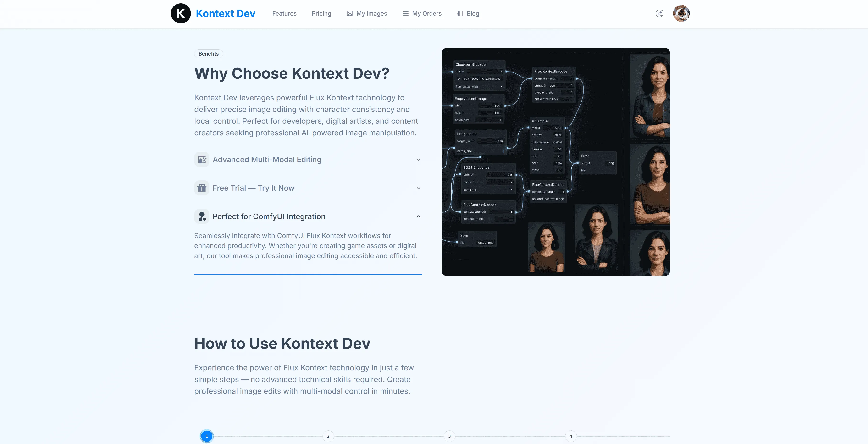This screenshot has width=868, height=444.
Task: Click the book icon beside Blog
Action: pyautogui.click(x=460, y=13)
